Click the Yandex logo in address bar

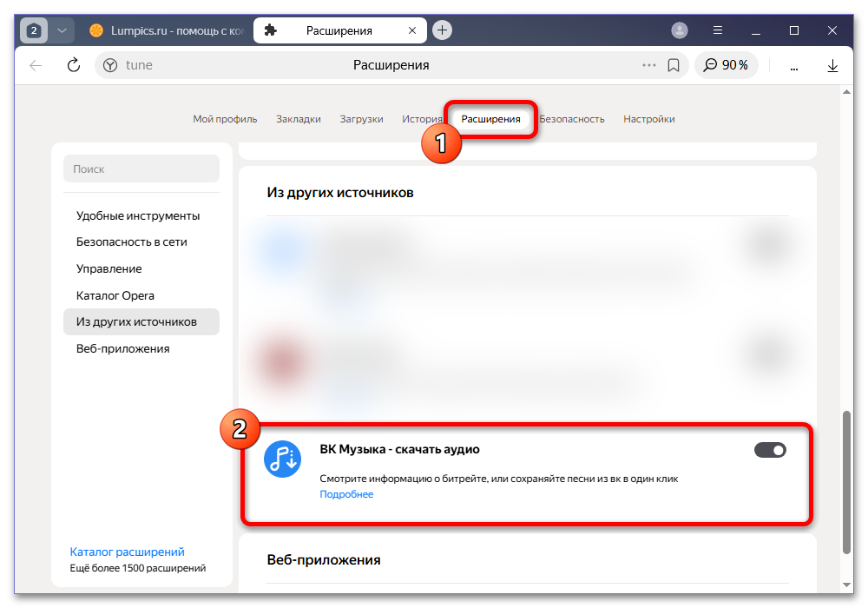pos(110,65)
